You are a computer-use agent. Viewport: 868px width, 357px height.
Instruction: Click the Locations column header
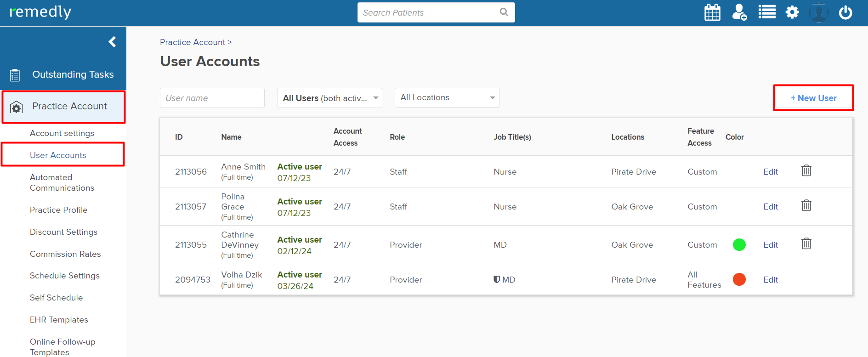(628, 137)
